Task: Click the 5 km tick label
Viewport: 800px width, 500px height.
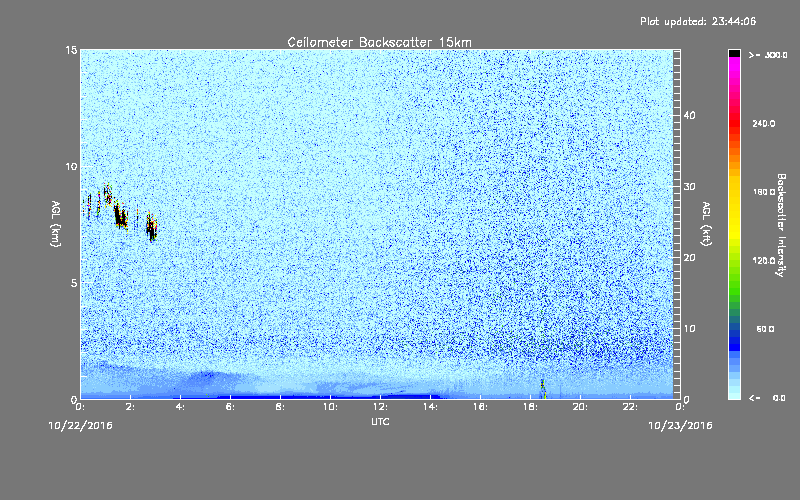Action: click(74, 283)
